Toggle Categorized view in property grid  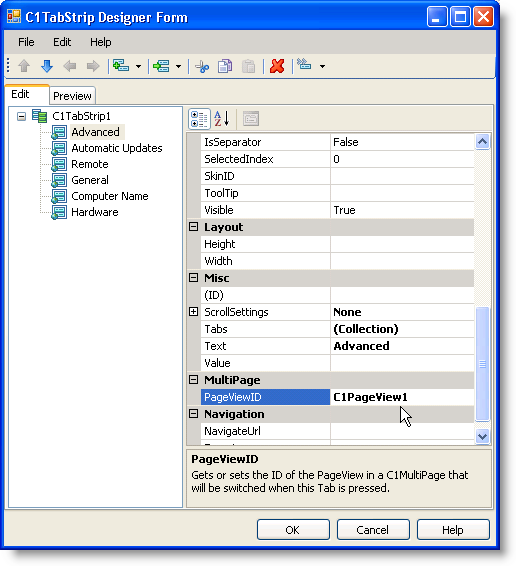pyautogui.click(x=199, y=119)
